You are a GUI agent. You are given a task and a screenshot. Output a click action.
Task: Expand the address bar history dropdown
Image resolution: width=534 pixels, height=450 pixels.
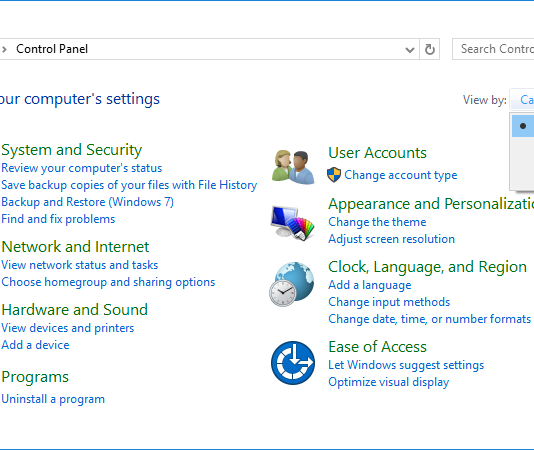coord(410,50)
